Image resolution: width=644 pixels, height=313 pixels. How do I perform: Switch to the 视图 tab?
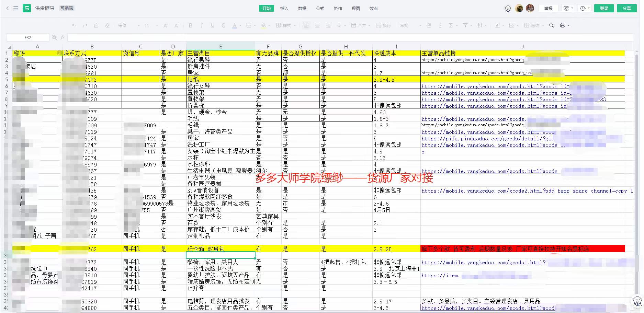[356, 8]
